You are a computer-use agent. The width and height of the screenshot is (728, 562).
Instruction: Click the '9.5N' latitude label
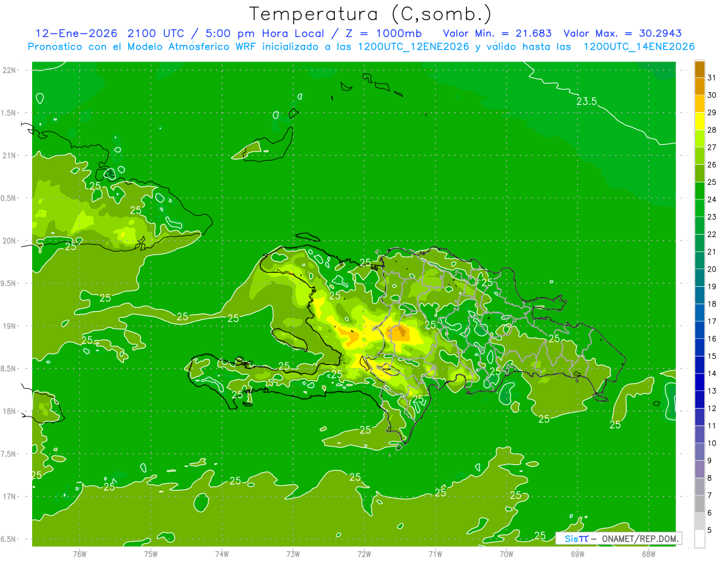coord(9,283)
